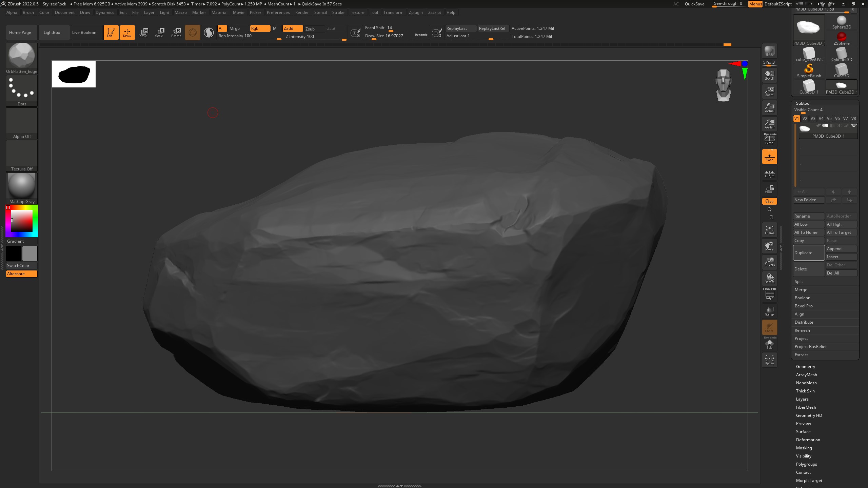Toggle the eye visibility of PM3D_Cube3D_1 subtool

[854, 125]
